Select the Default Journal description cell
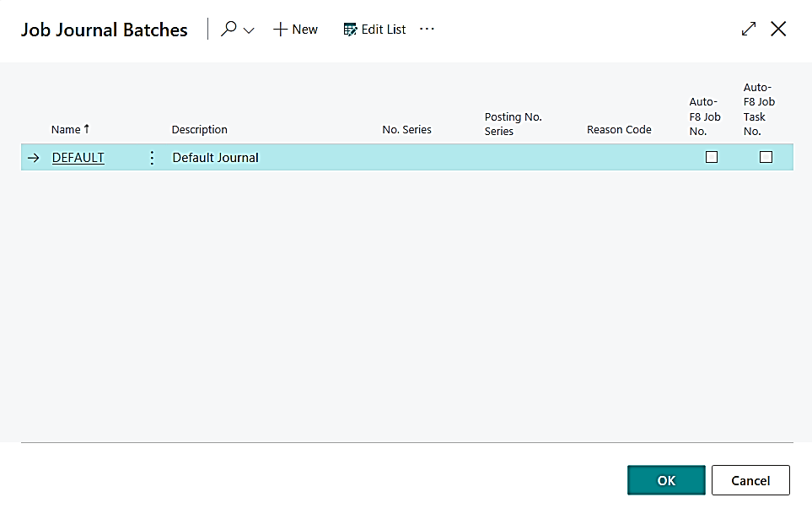Image resolution: width=812 pixels, height=519 pixels. click(216, 158)
